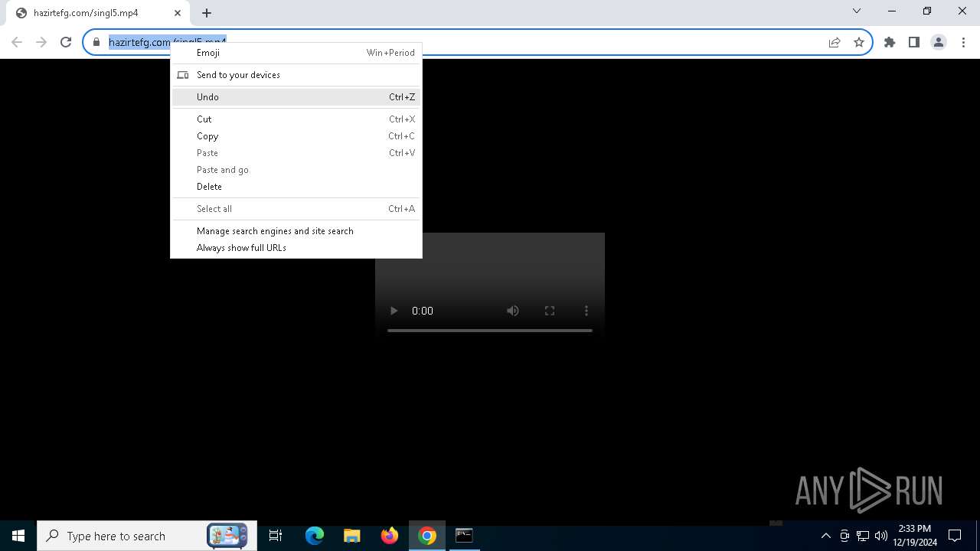Open File Explorer from the taskbar
The image size is (980, 551).
click(x=352, y=536)
